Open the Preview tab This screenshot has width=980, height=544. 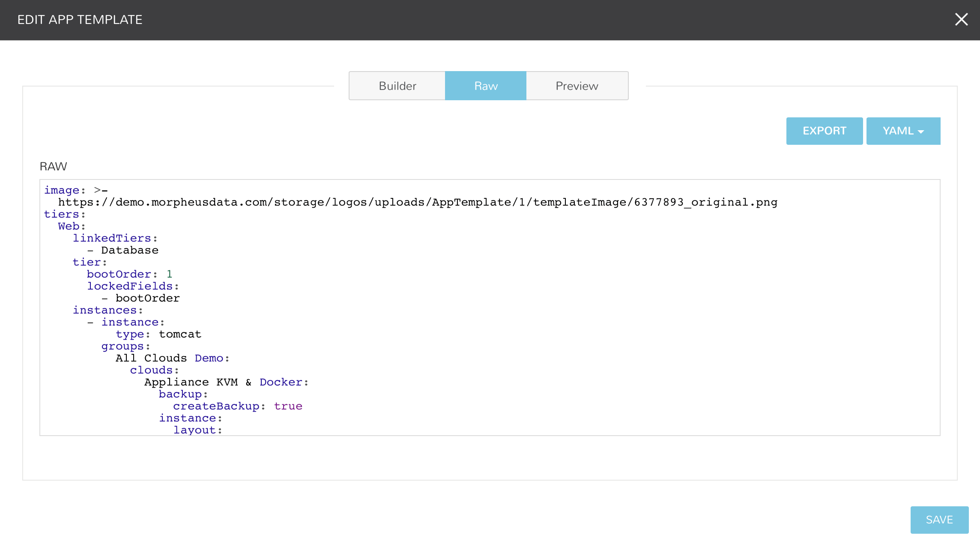[577, 86]
